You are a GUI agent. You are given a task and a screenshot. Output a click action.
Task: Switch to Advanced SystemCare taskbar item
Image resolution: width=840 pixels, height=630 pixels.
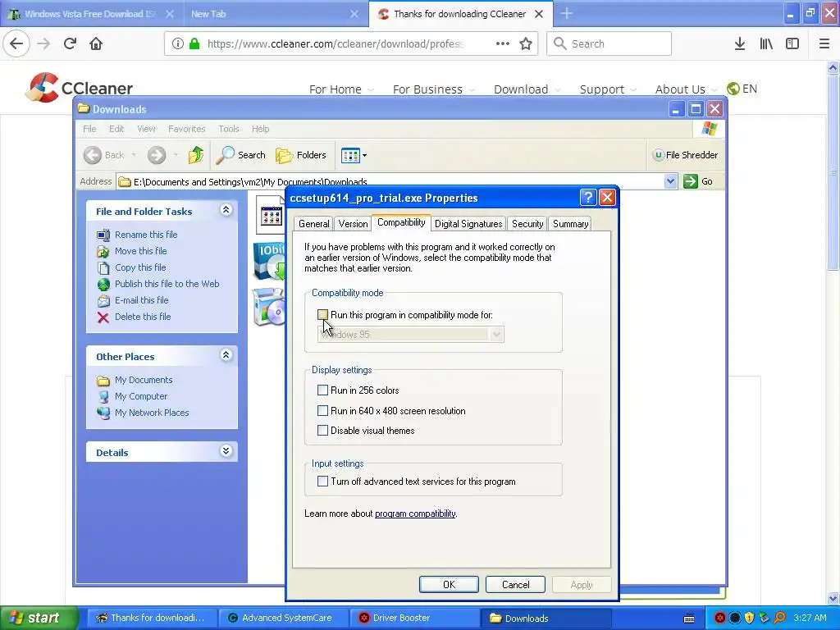point(283,618)
